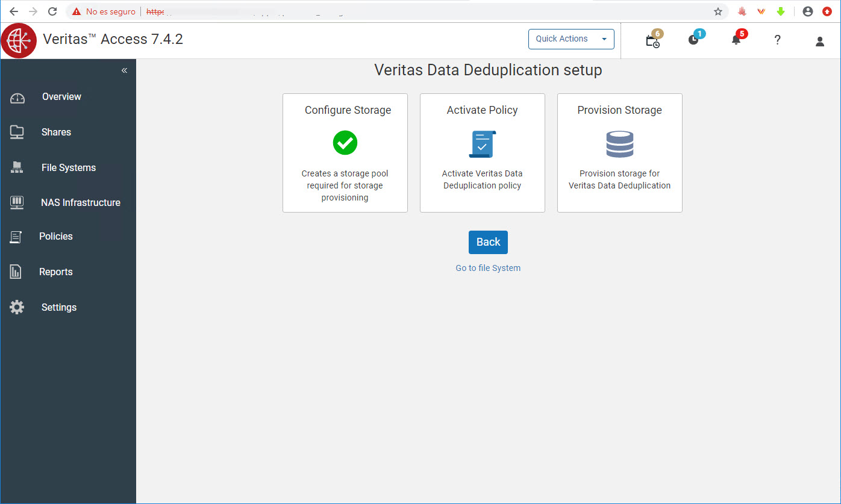
Task: Click the help question mark icon
Action: 778,40
